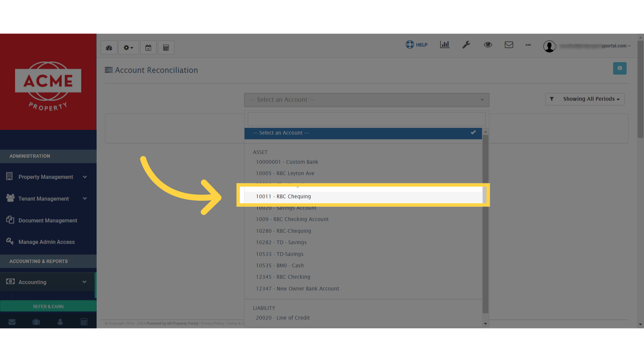Open the Mi Property Portal footer link
The height and width of the screenshot is (362, 644).
182,323
